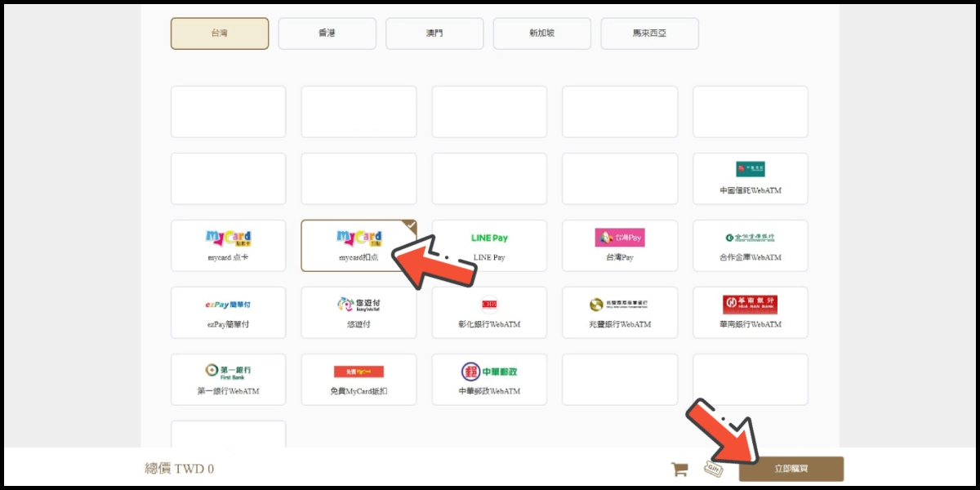Viewport: 980px width, 490px height.
Task: Select 華南銀行WebATM payment method
Action: tap(751, 313)
